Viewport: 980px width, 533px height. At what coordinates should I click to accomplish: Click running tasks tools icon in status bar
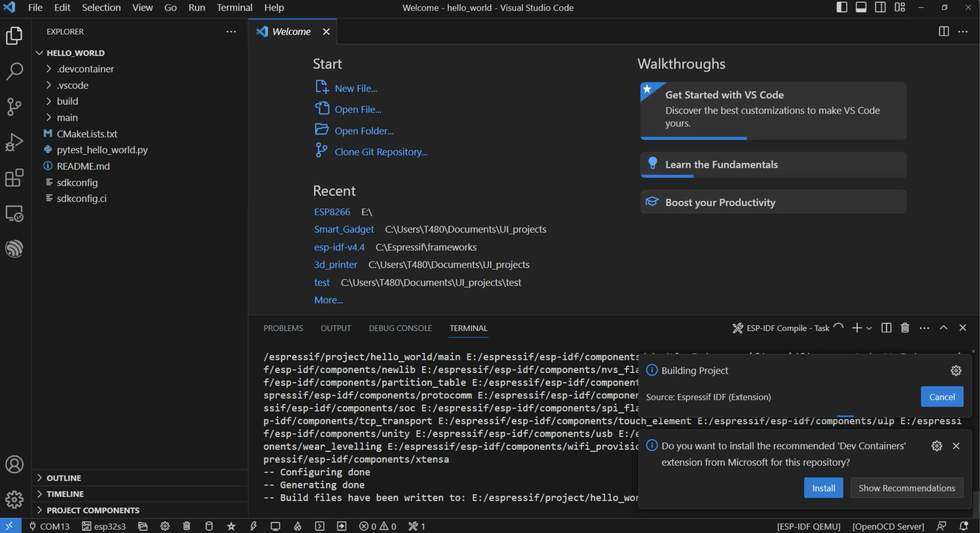pos(416,526)
